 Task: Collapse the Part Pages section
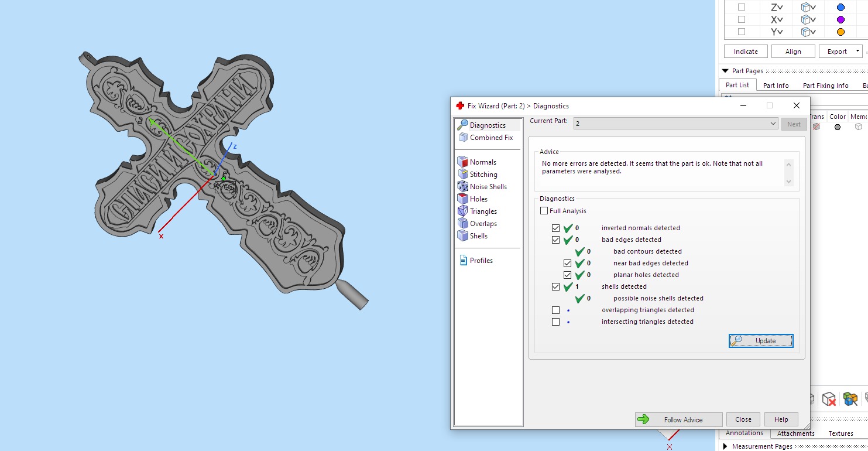(725, 71)
